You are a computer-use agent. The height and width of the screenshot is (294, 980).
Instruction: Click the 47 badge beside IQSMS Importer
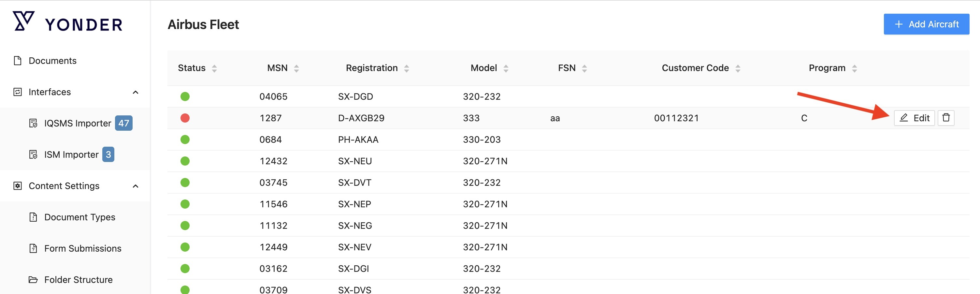click(x=124, y=123)
